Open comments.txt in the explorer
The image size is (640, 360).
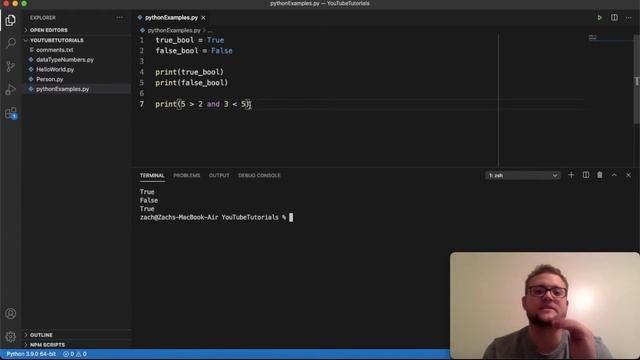tap(55, 50)
